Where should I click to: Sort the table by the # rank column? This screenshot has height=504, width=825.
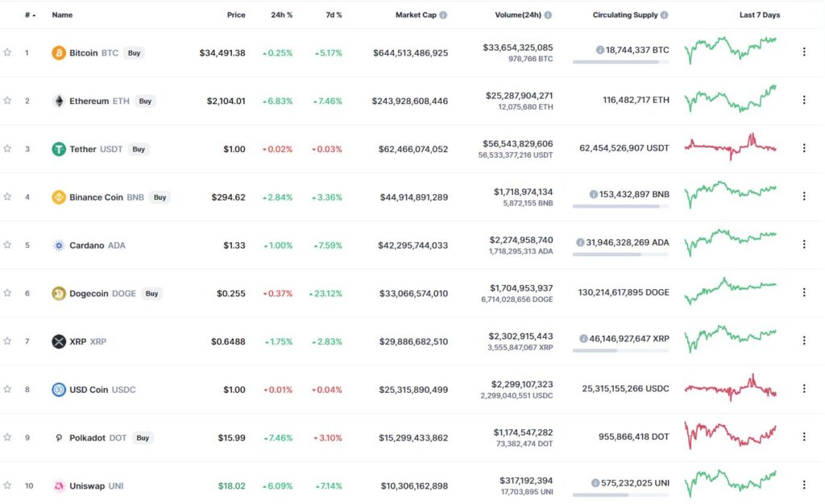pos(30,15)
